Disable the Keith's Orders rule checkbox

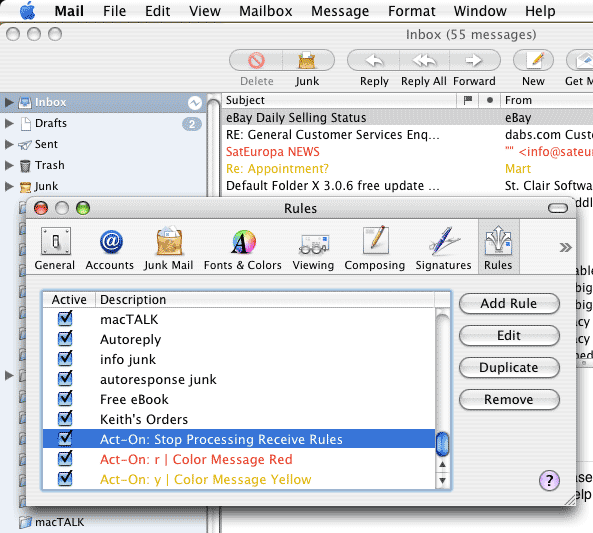pyautogui.click(x=65, y=418)
